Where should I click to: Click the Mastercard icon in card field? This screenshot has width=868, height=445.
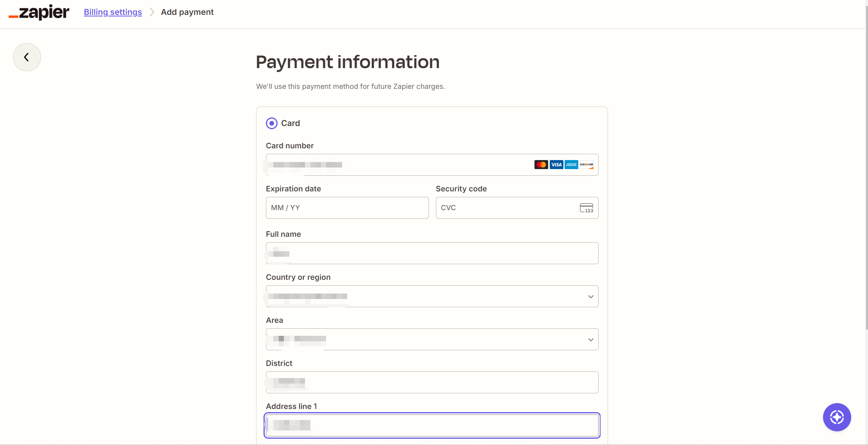[541, 165]
